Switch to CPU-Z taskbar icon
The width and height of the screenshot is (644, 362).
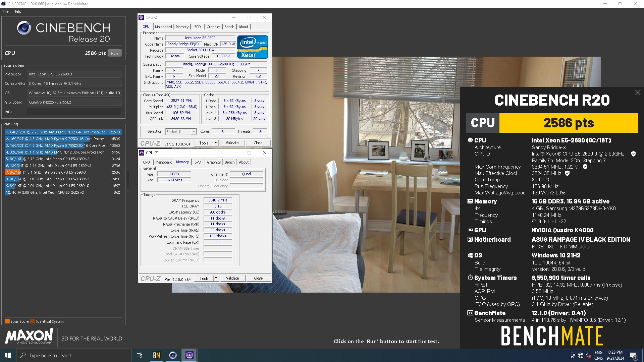(189, 355)
